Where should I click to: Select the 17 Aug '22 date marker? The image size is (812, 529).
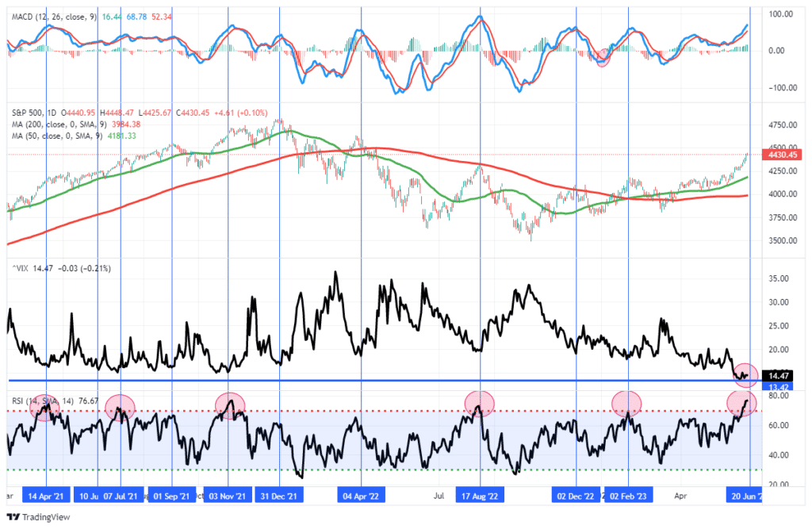pos(480,496)
